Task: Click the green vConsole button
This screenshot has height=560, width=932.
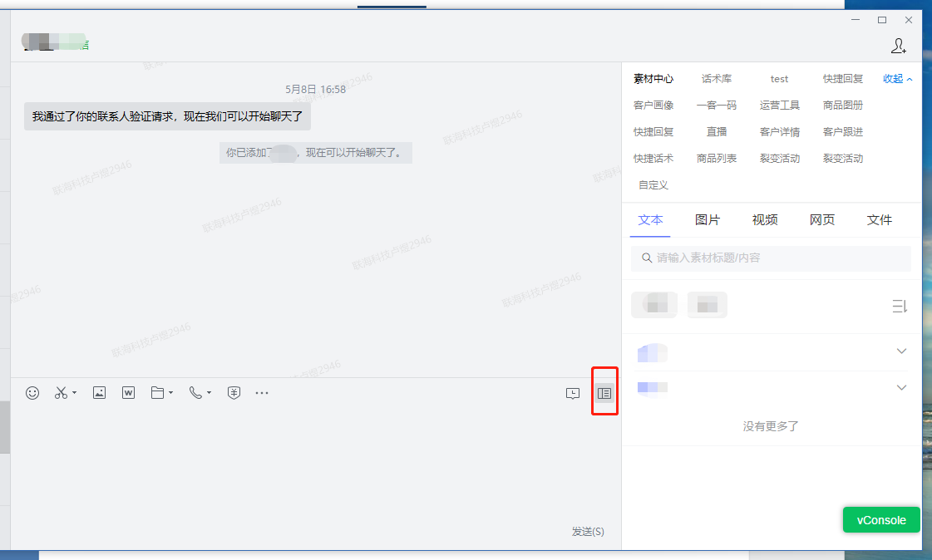Action: tap(881, 520)
